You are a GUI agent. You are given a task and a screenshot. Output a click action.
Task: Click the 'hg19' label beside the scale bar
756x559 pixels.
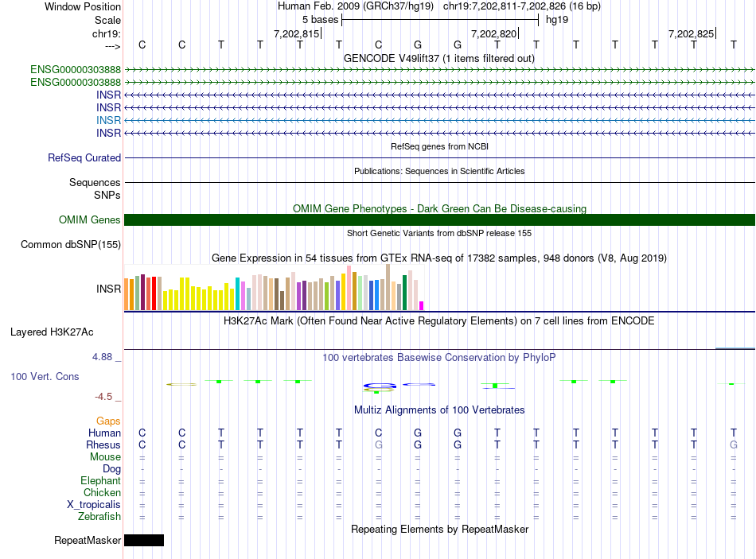tap(557, 20)
